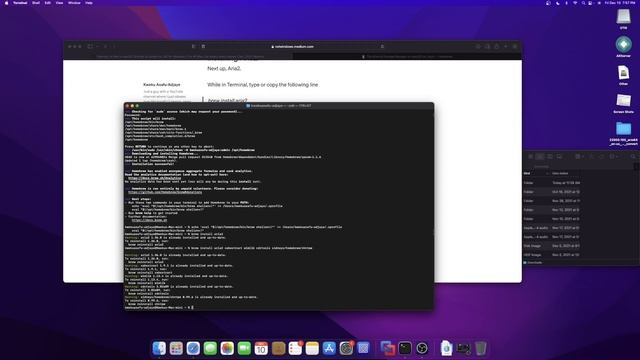Open System Preferences from the Dock

pos(346,348)
